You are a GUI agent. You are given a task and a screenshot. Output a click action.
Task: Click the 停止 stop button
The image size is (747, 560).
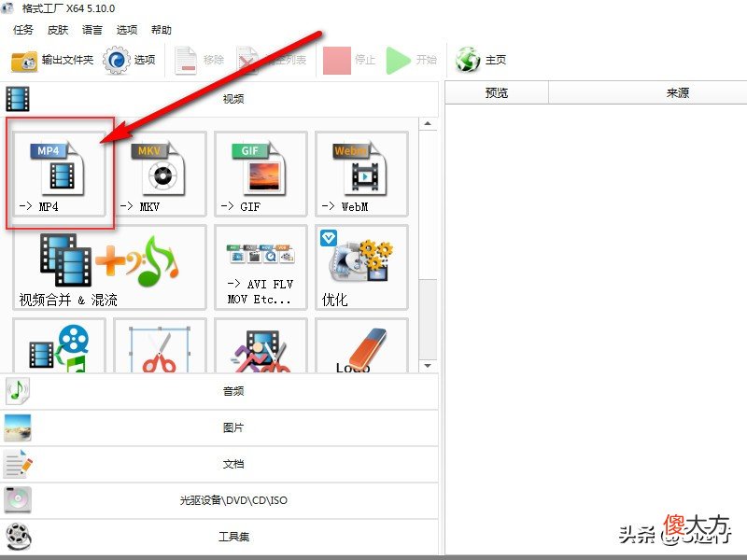pyautogui.click(x=349, y=60)
